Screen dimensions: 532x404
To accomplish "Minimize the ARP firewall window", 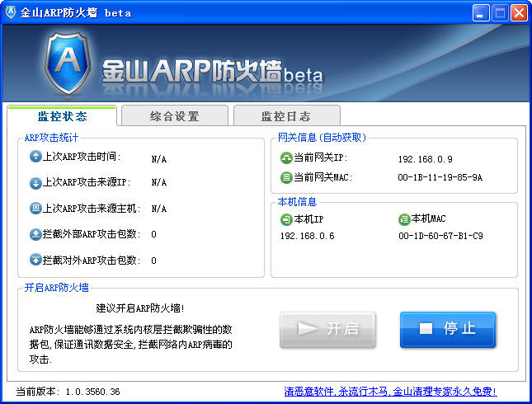I will click(x=481, y=13).
